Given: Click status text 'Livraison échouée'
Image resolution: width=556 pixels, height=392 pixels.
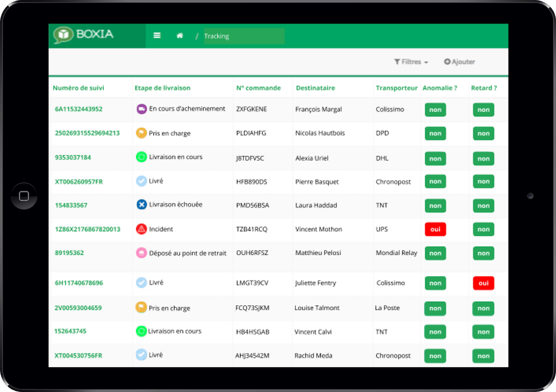Looking at the screenshot, I should coord(176,204).
